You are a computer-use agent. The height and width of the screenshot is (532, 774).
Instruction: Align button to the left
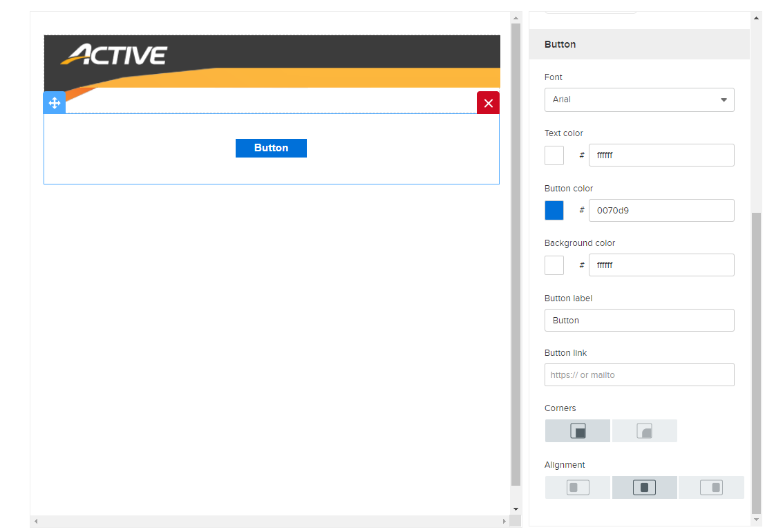(578, 488)
